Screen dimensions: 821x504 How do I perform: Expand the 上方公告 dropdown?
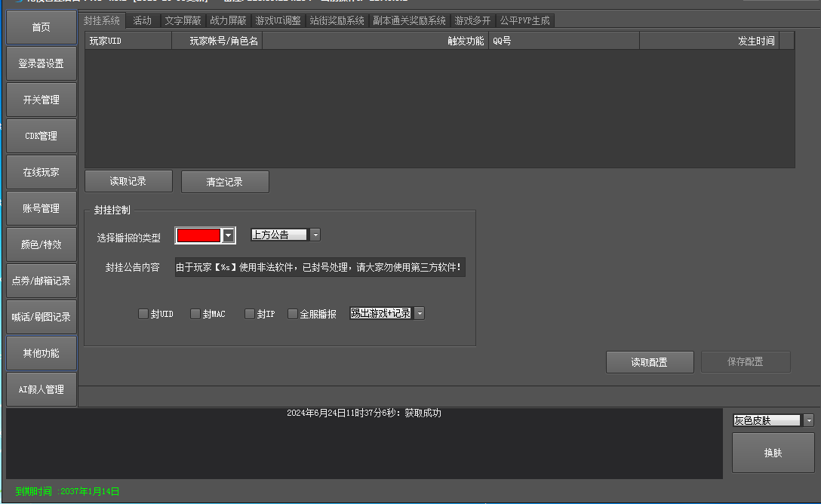[x=315, y=235]
